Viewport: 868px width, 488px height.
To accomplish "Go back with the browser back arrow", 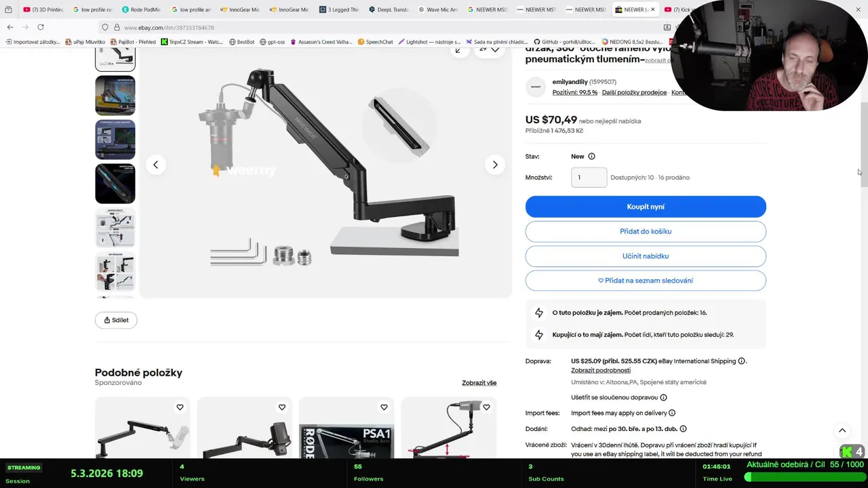I will coord(9,27).
